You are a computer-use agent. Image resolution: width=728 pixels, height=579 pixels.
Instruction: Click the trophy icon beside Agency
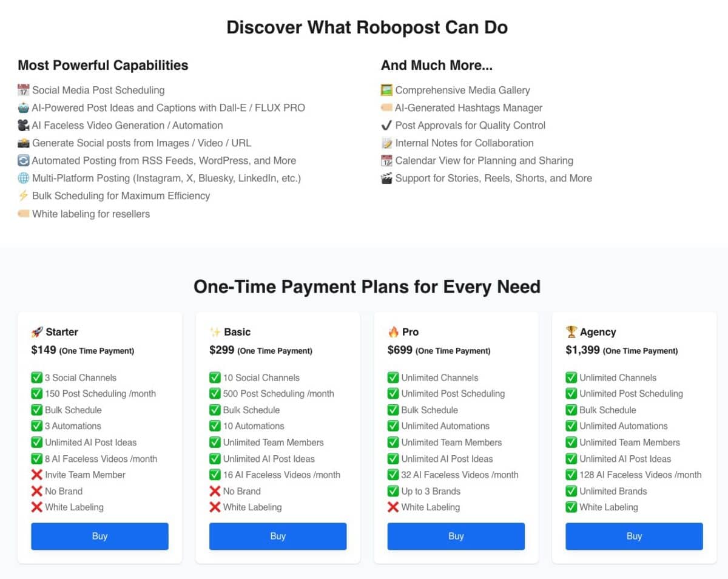tap(571, 332)
